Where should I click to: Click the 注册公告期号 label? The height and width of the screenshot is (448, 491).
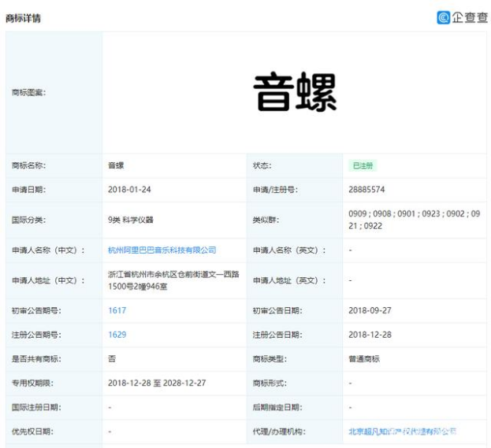click(36, 335)
